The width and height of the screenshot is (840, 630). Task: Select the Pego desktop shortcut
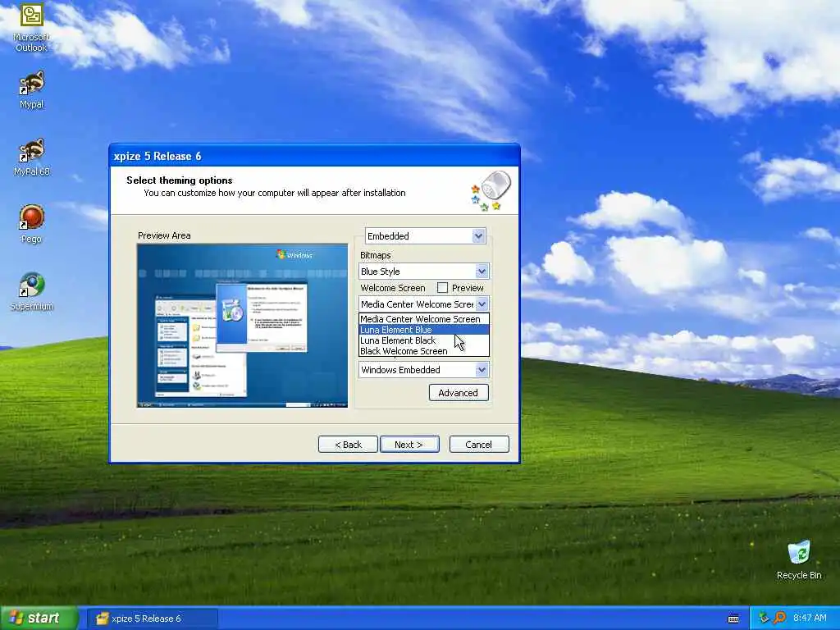pyautogui.click(x=31, y=224)
